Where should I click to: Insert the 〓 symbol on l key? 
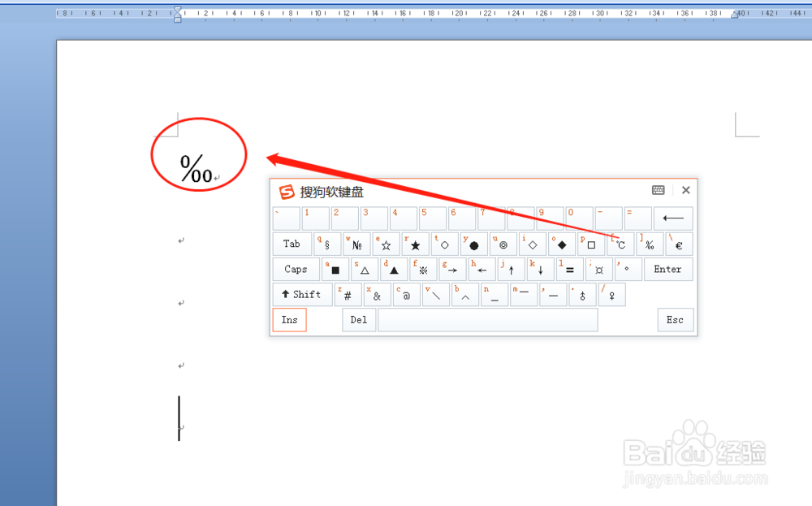click(570, 270)
